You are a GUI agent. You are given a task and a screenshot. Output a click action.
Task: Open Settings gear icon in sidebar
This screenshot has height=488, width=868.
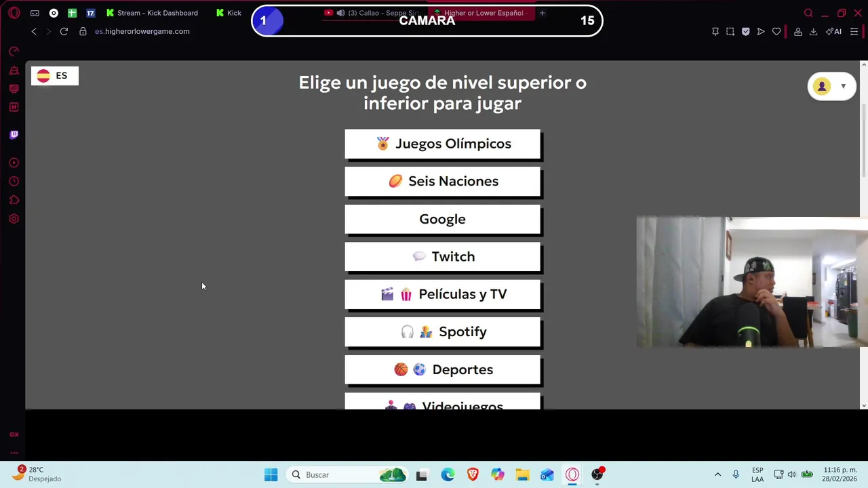pos(14,219)
